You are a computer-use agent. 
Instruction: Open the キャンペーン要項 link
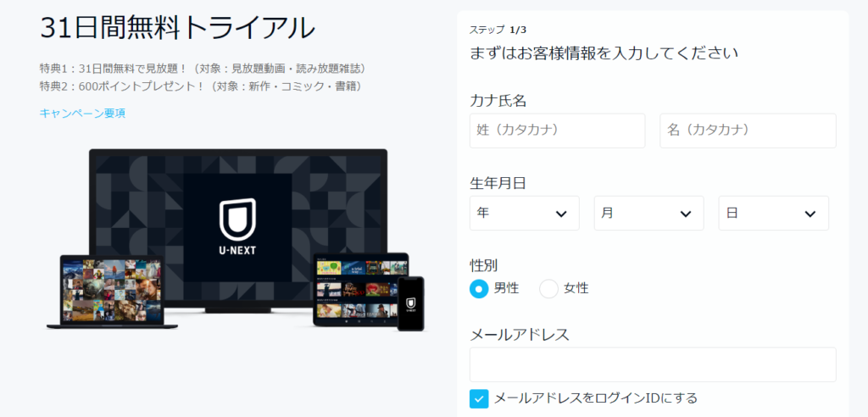[82, 113]
